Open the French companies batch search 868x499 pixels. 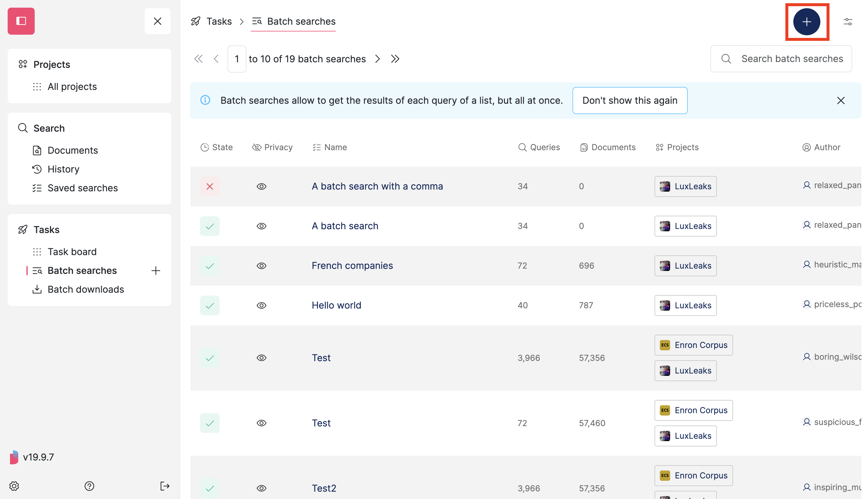coord(352,265)
